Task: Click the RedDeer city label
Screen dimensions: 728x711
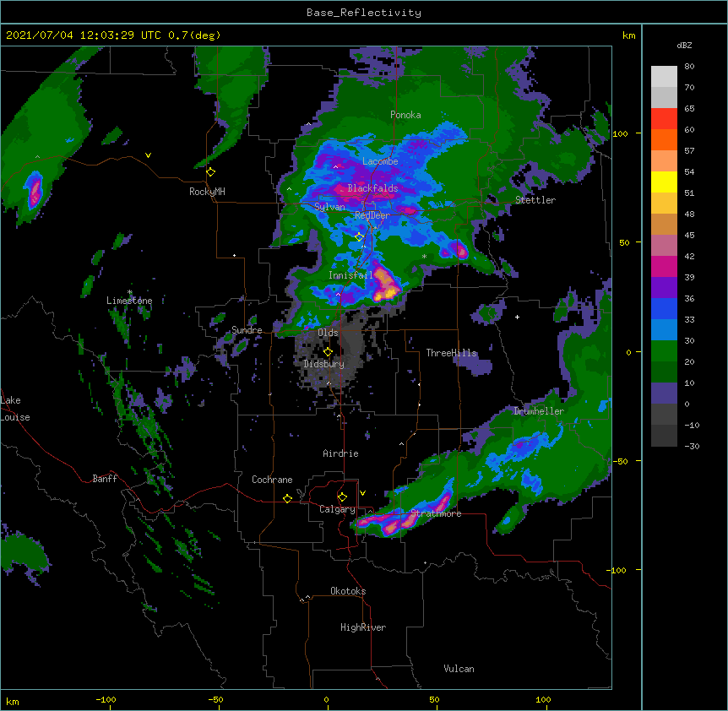Action: [372, 215]
